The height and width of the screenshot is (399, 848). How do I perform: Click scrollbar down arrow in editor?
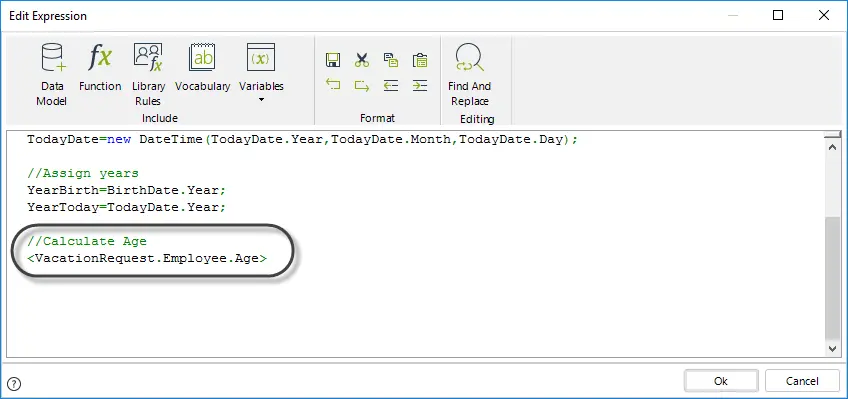833,349
